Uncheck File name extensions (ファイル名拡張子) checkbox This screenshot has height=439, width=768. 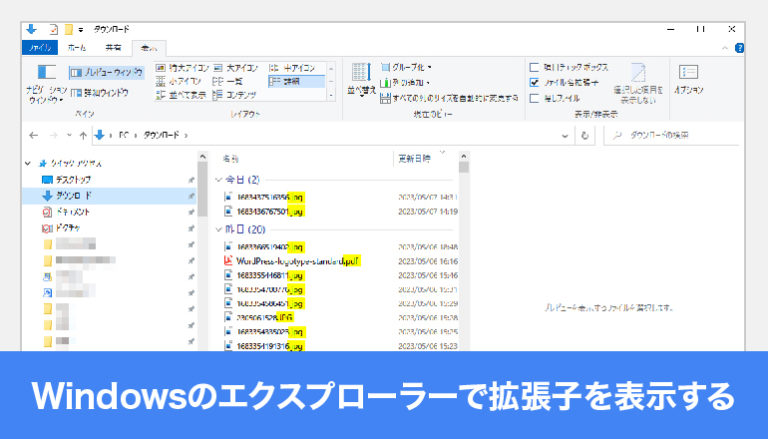[534, 82]
